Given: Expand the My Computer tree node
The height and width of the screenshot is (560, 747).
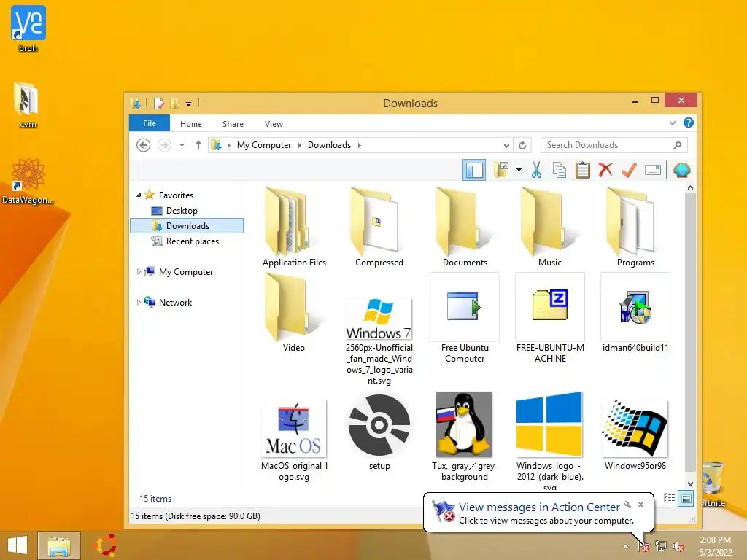Looking at the screenshot, I should point(139,271).
